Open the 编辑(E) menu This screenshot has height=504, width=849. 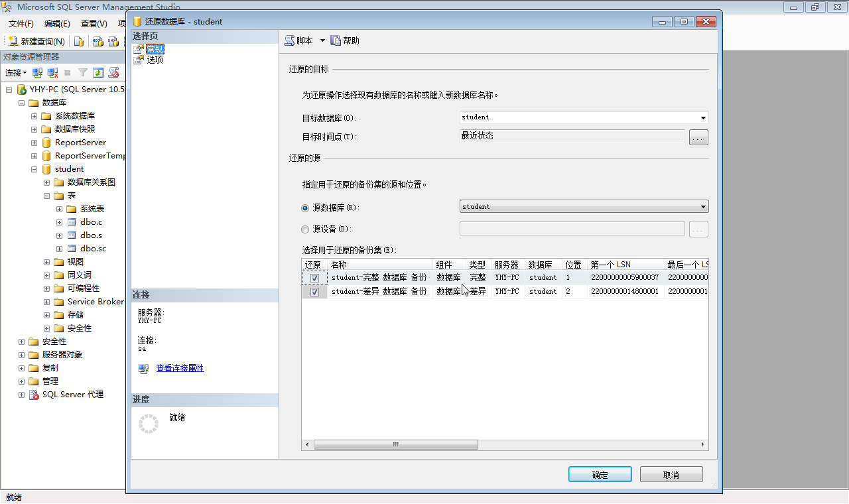[x=57, y=23]
